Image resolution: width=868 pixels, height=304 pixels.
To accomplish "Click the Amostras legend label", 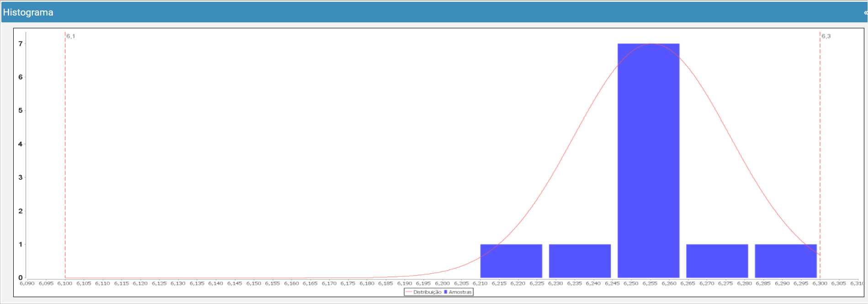I will (460, 292).
